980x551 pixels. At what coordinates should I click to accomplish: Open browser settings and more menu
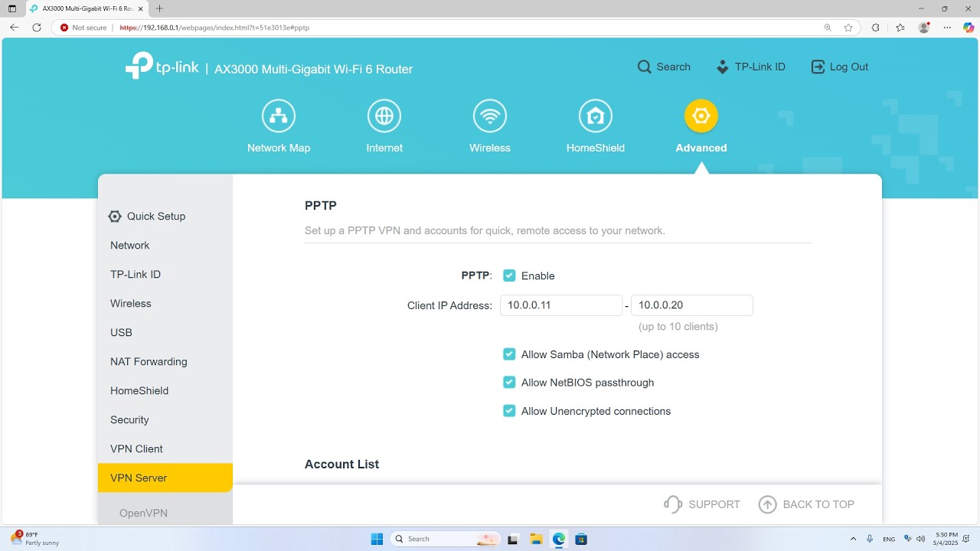pos(947,28)
